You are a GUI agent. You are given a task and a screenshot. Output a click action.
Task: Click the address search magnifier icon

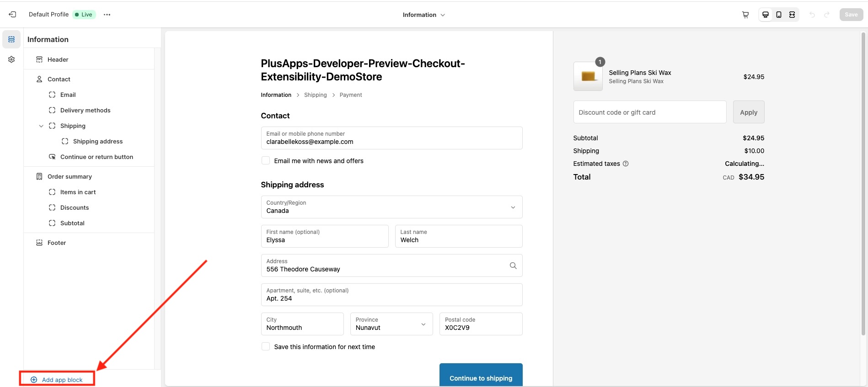pos(513,265)
